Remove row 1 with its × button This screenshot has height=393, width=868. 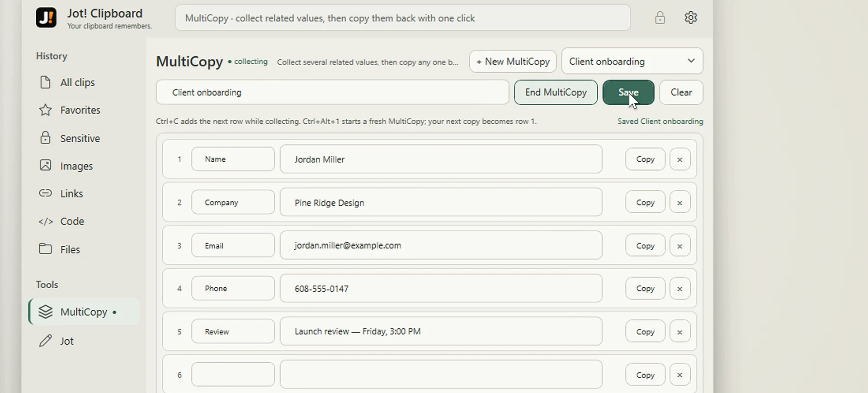click(x=679, y=159)
